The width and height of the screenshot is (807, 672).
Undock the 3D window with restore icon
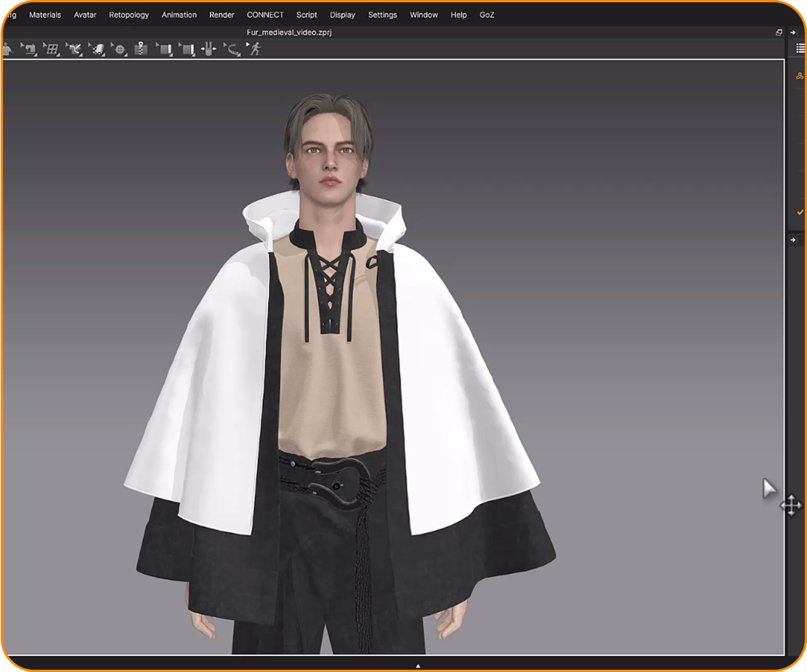[779, 32]
